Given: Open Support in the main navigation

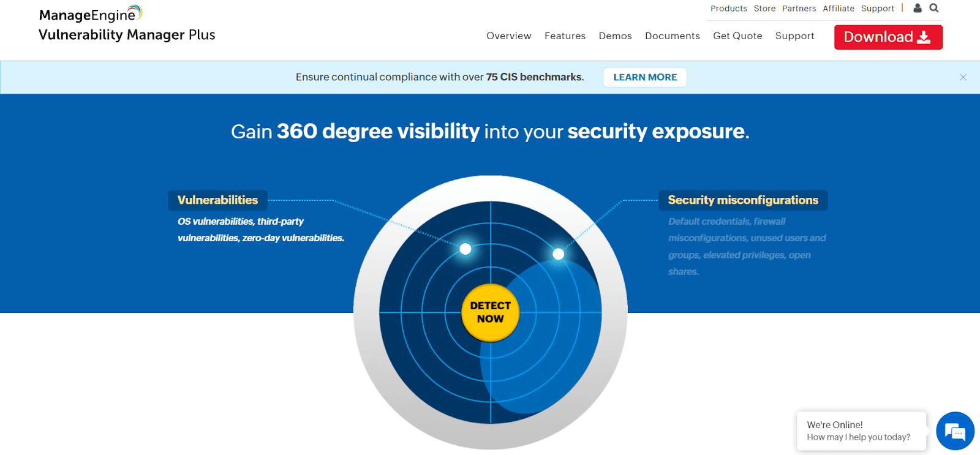Looking at the screenshot, I should (795, 36).
